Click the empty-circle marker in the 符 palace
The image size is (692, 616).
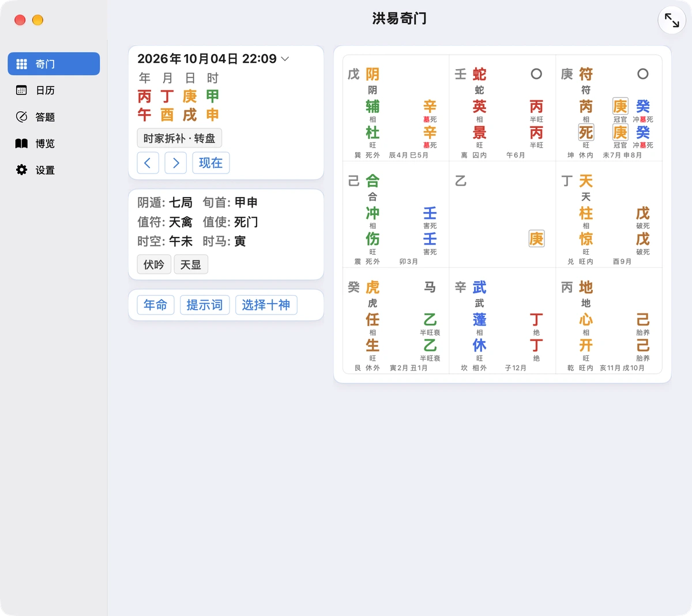pos(643,74)
